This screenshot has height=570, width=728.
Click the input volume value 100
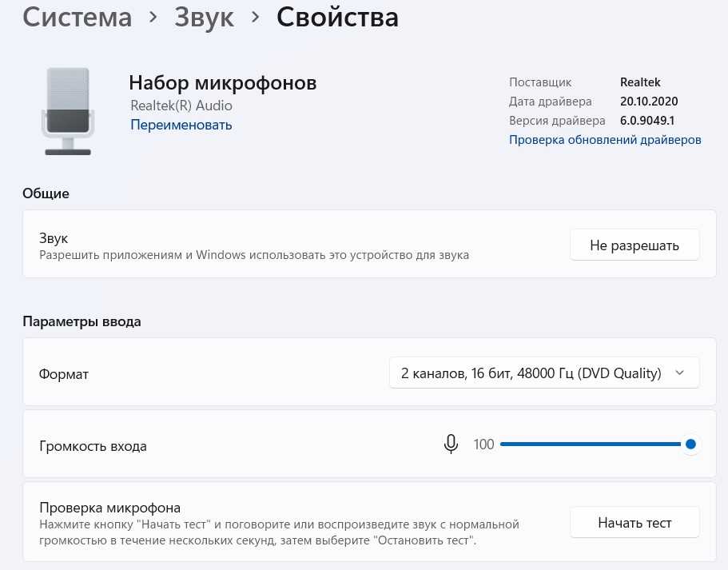coord(483,444)
